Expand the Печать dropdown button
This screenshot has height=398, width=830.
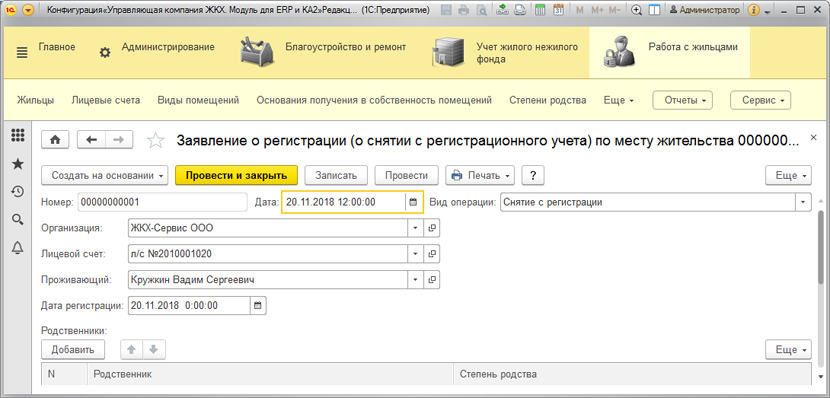click(x=480, y=175)
